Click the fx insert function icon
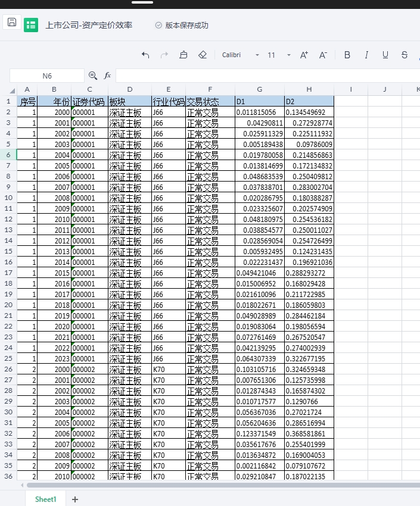 [x=107, y=76]
